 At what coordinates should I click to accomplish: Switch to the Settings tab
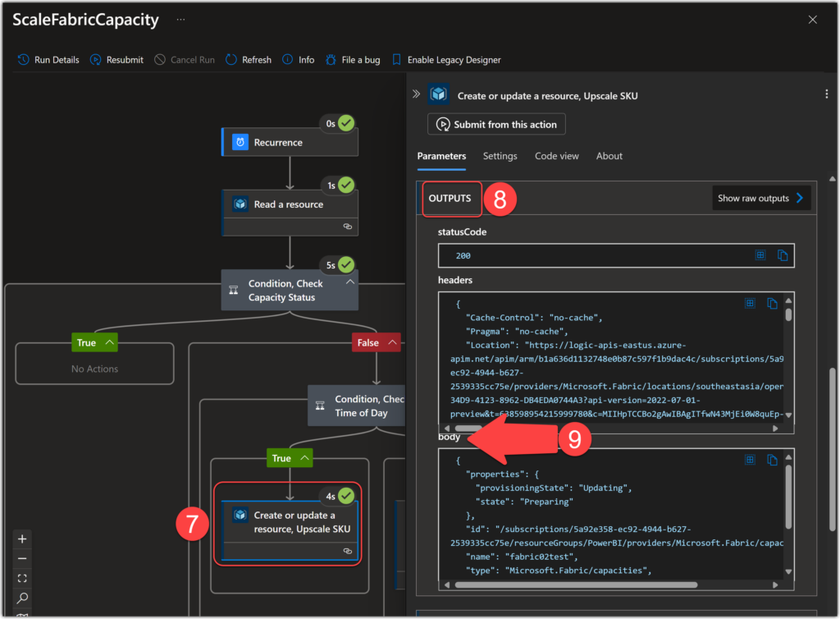500,156
